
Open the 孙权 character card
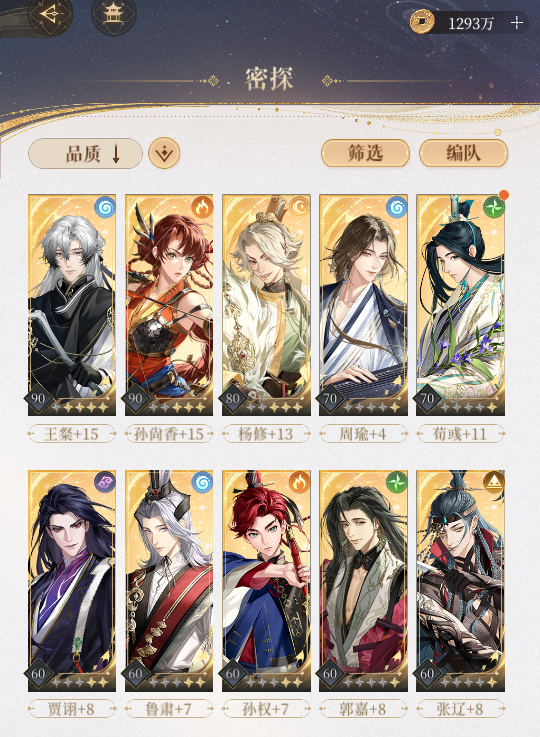click(266, 580)
